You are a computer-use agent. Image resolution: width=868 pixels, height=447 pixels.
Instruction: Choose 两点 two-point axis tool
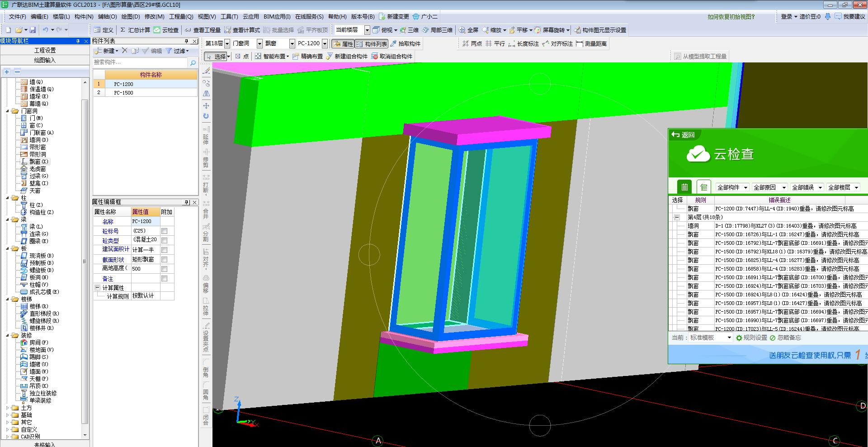(x=472, y=43)
